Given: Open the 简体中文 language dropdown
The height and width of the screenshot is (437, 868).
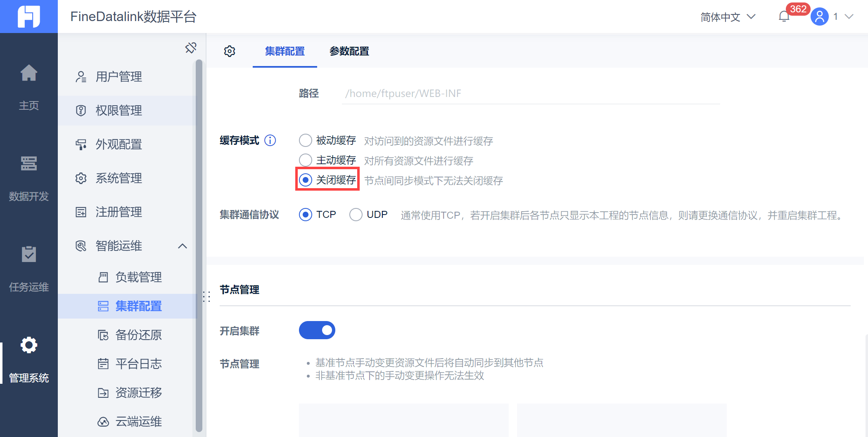Looking at the screenshot, I should tap(728, 17).
